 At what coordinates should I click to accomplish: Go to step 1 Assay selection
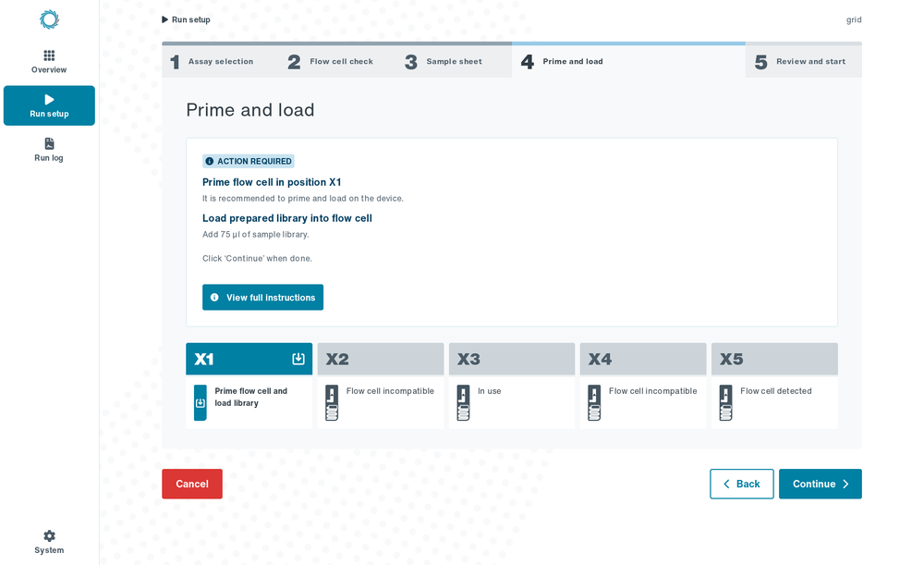[213, 61]
